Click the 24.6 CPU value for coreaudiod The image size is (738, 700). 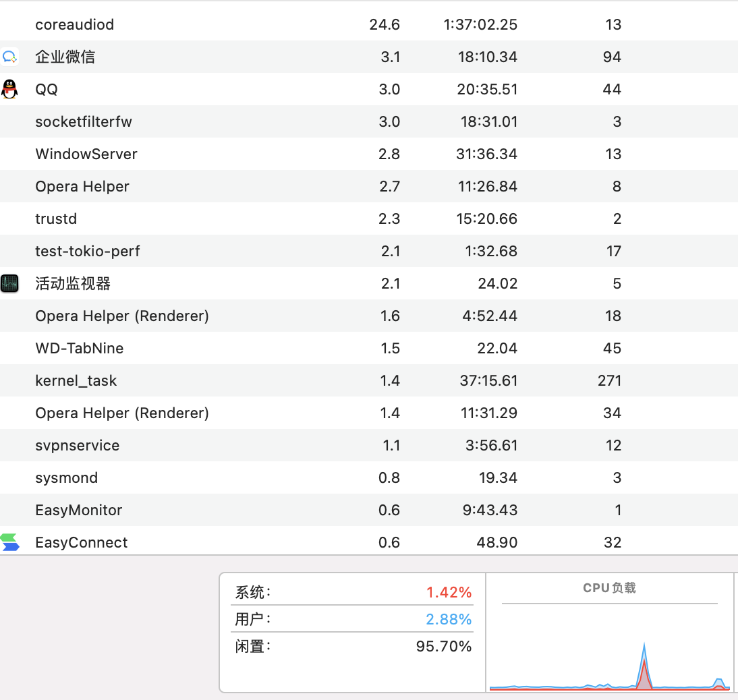click(385, 24)
